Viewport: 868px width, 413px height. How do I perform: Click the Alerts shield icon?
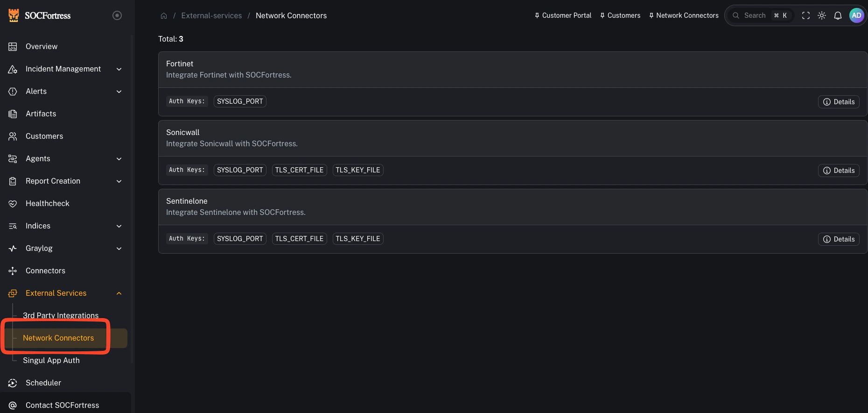(13, 92)
